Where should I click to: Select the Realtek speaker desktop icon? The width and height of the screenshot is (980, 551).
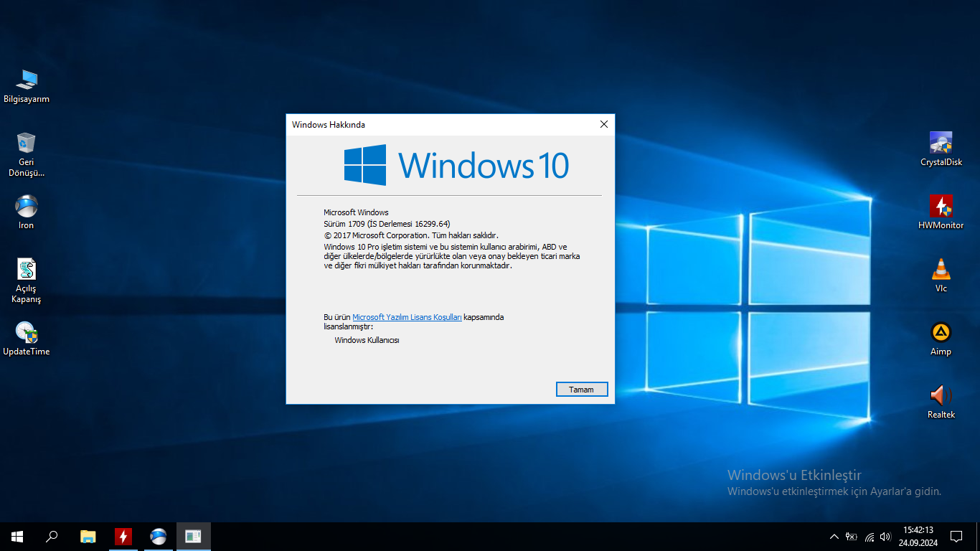click(x=941, y=401)
